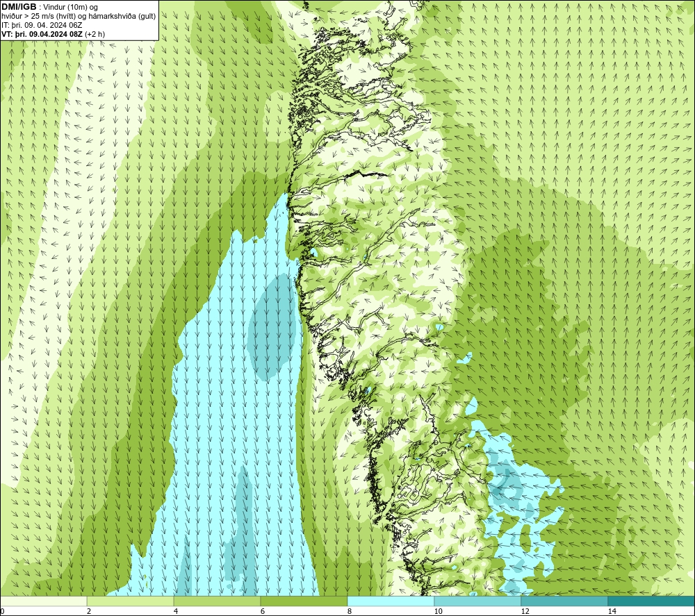695x616 pixels.
Task: Click the '2' colorbar label
Action: point(89,611)
